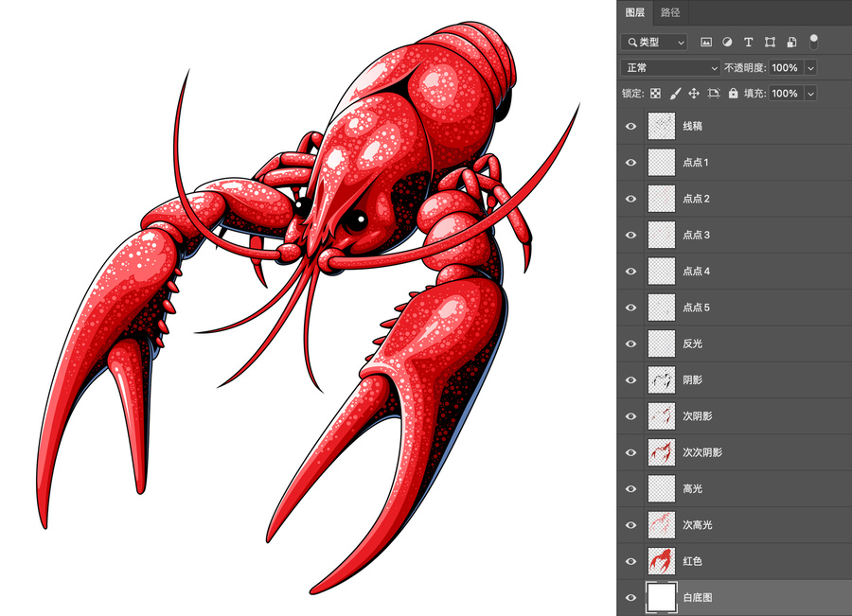The height and width of the screenshot is (616, 852).
Task: Click the 反光 layer name
Action: pos(693,343)
